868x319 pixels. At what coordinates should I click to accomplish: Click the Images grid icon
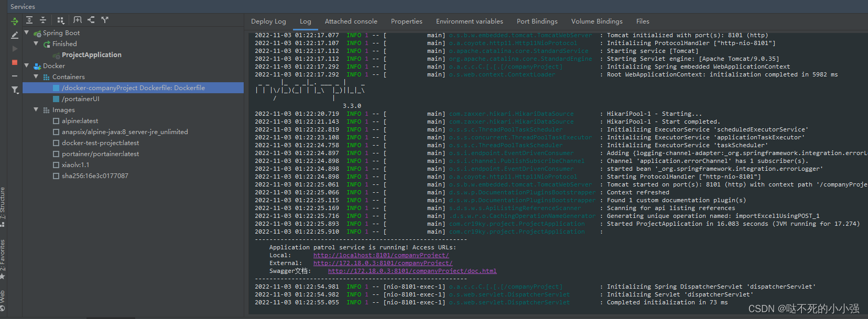point(46,110)
